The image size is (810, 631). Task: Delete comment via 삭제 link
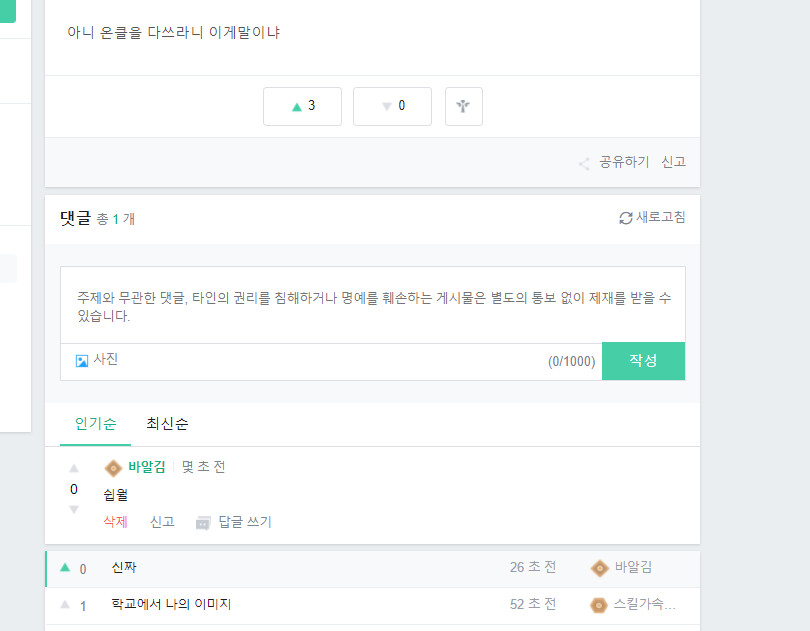pos(115,522)
